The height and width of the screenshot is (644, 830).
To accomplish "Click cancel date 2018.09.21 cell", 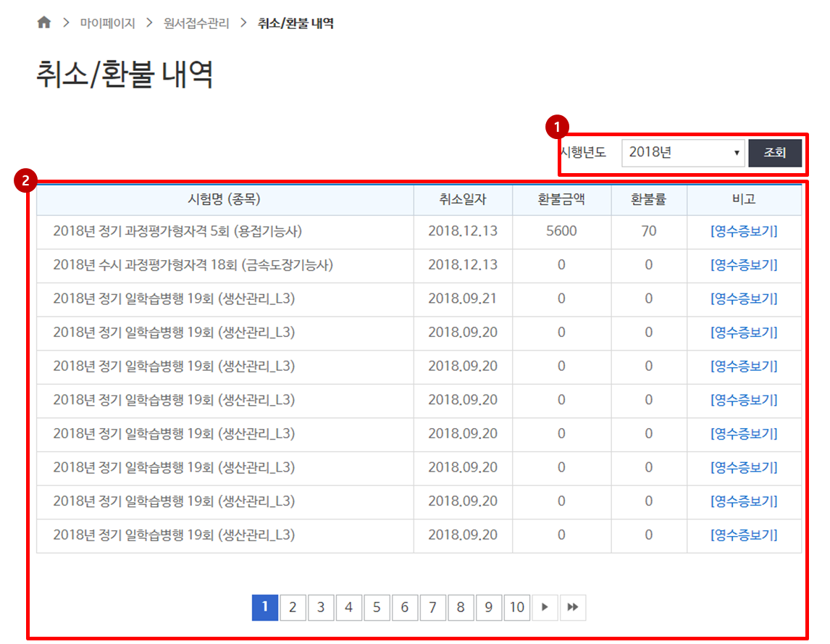I will click(x=463, y=298).
